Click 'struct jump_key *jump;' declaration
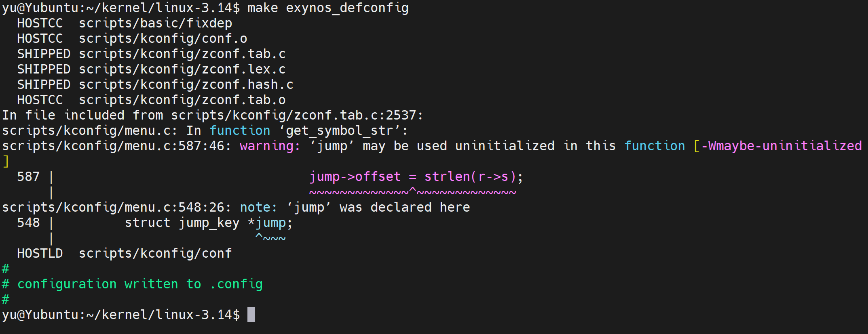The width and height of the screenshot is (868, 334). pos(208,223)
